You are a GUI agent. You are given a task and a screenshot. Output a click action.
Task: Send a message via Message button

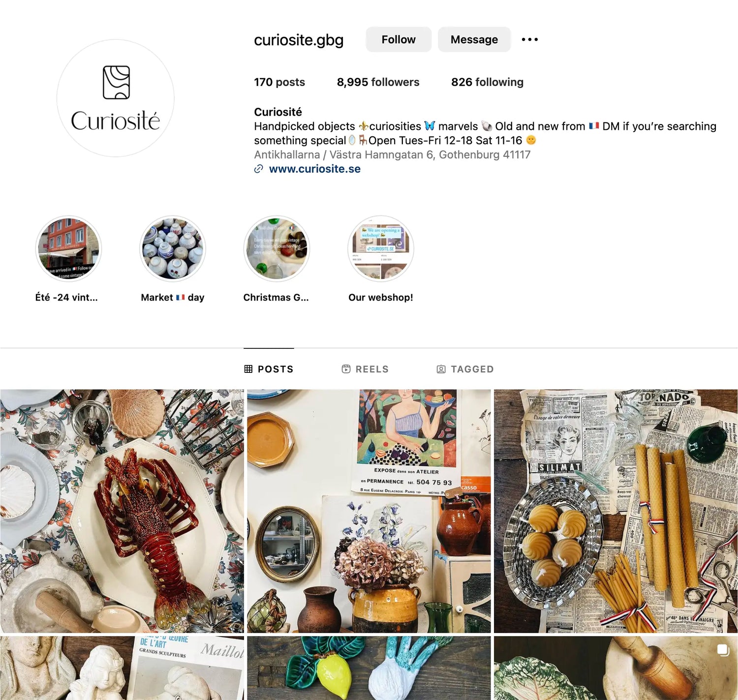(x=474, y=39)
